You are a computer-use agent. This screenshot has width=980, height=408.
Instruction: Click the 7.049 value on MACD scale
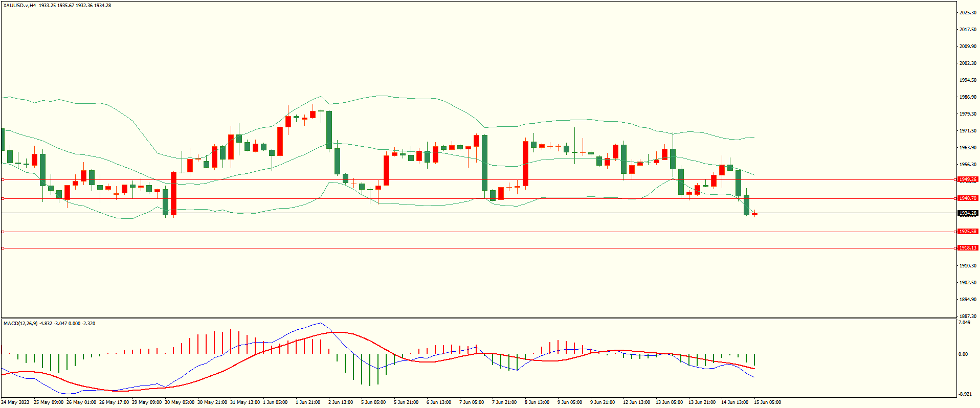point(964,323)
